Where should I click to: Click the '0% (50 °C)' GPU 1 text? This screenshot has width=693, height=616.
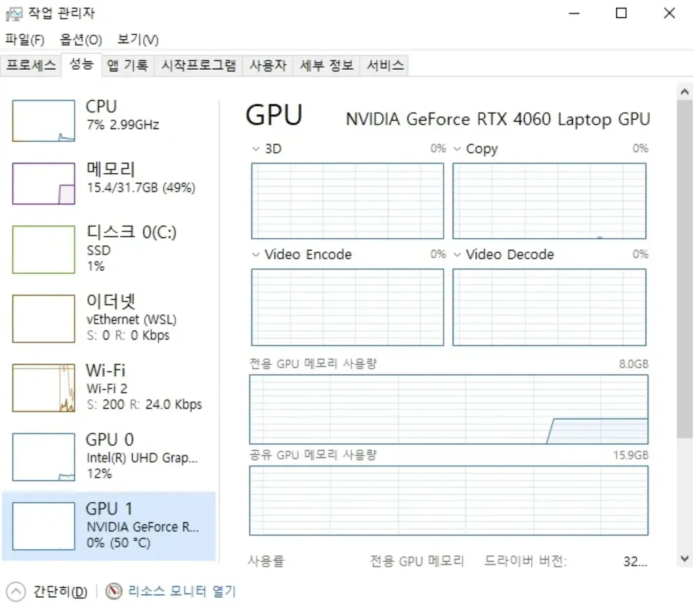[x=119, y=543]
